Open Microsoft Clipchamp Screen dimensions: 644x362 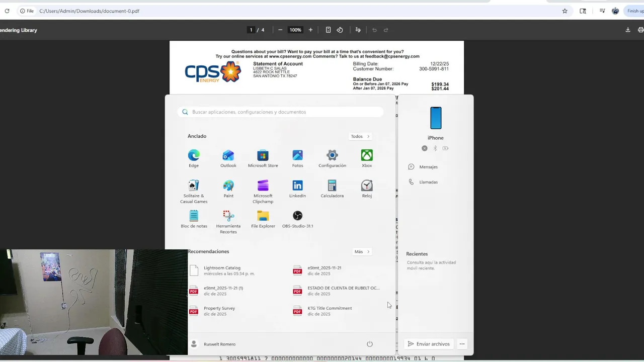tap(263, 192)
